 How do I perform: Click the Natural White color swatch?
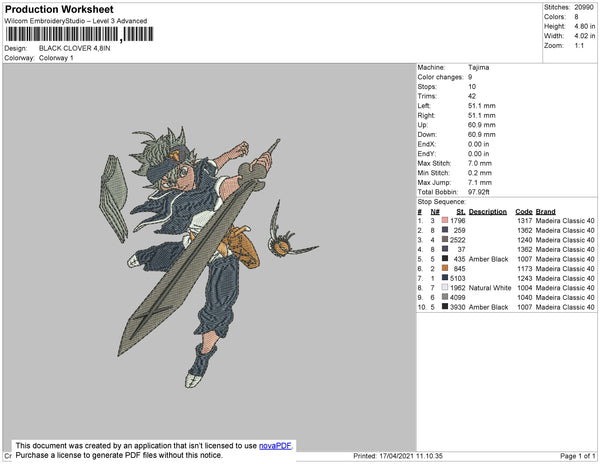tap(445, 288)
